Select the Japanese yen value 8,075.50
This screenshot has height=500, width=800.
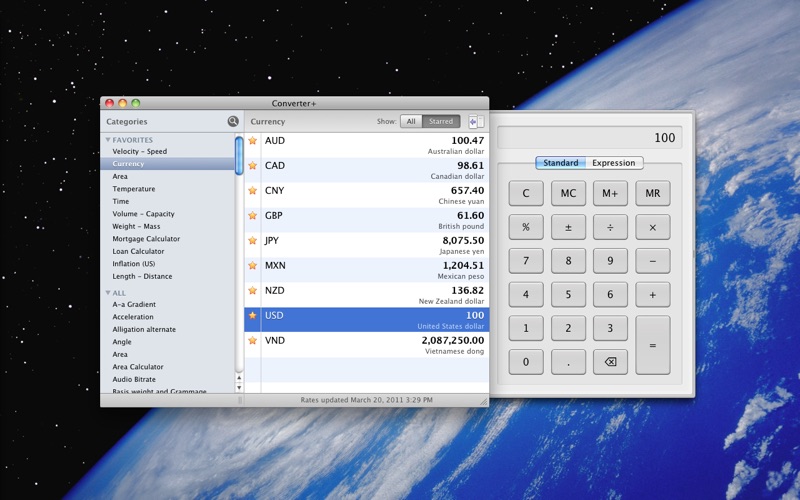point(463,241)
